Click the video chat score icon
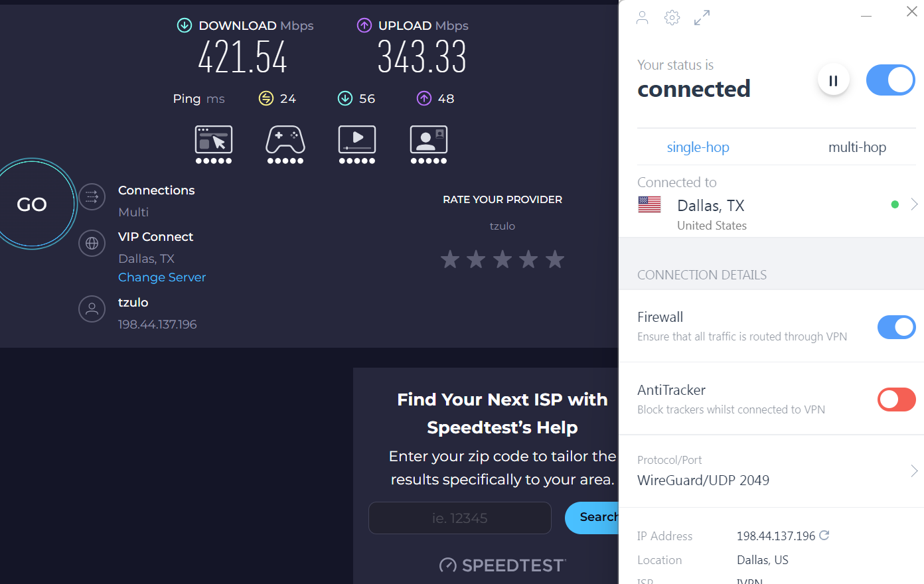Screen dimensions: 924x584 pos(429,145)
